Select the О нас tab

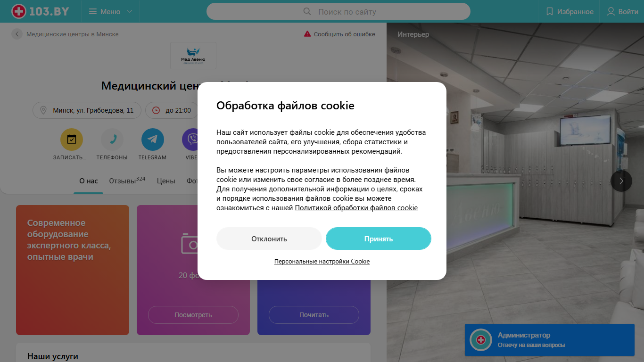point(89,181)
